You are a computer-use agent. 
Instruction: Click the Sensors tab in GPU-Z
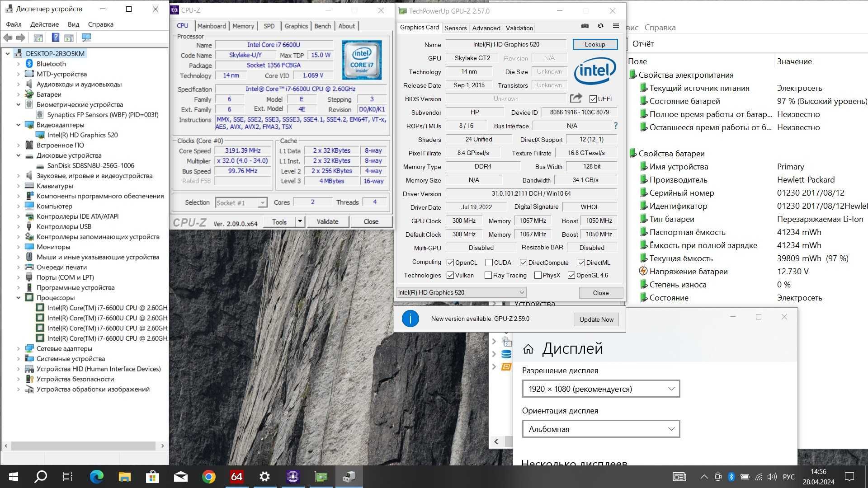pos(455,28)
